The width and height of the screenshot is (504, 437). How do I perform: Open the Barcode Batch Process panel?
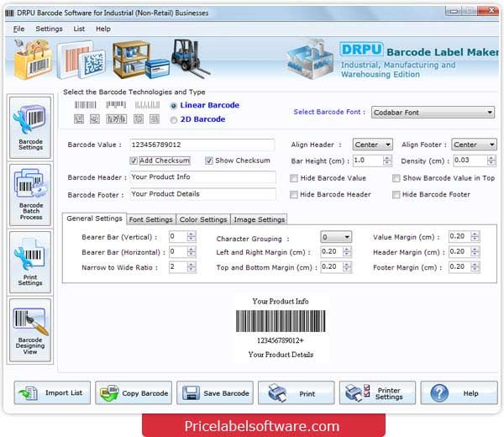point(30,195)
